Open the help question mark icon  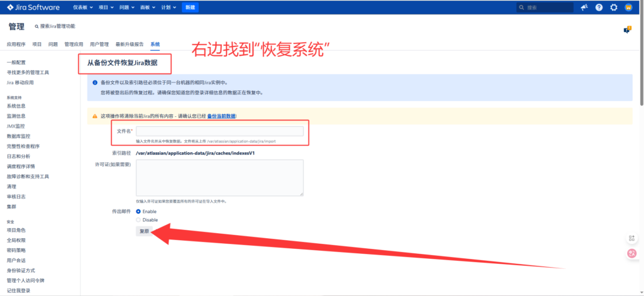click(599, 8)
